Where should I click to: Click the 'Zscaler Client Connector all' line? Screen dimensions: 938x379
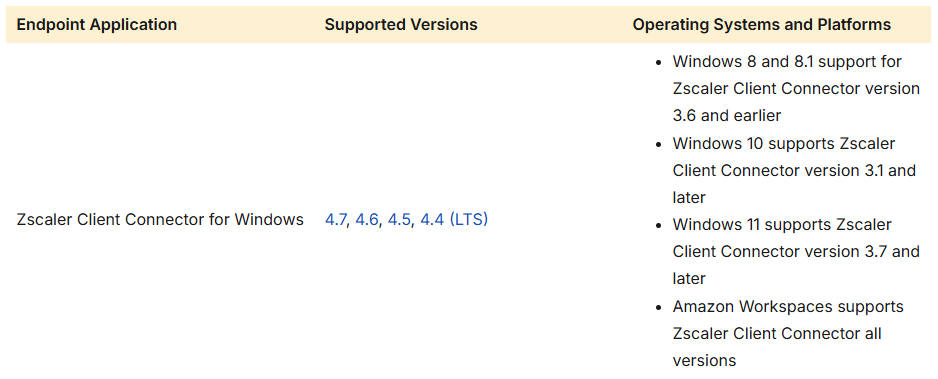coord(777,333)
